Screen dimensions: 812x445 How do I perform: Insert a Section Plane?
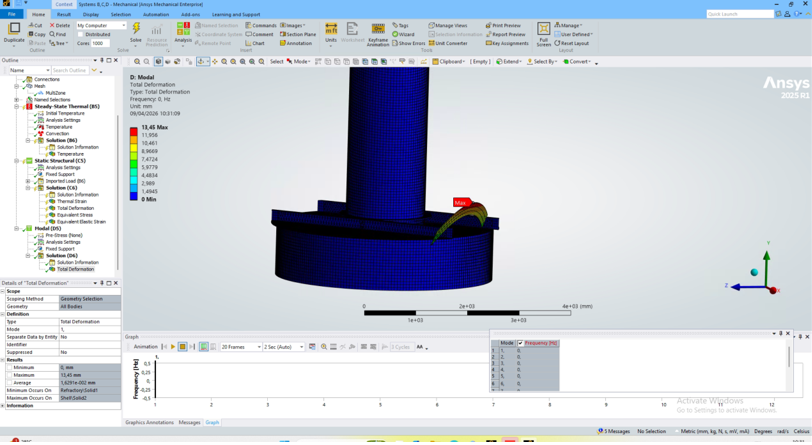point(298,34)
